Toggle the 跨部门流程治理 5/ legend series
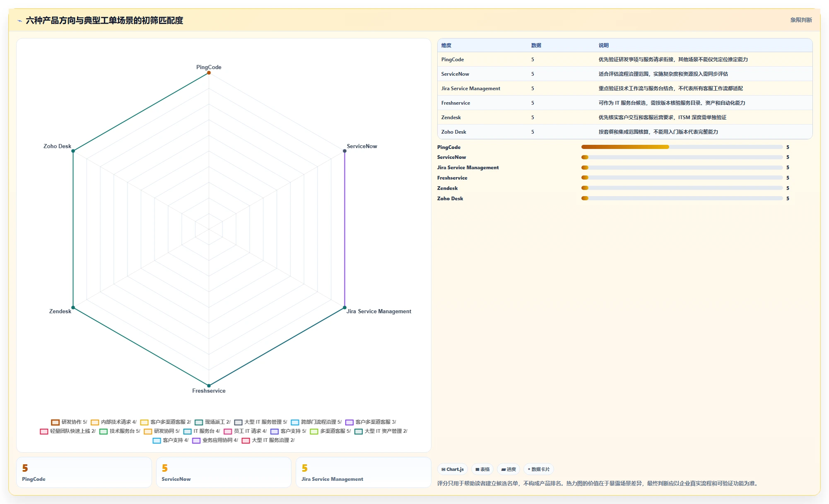Viewport: 829px width, 504px height. point(316,422)
